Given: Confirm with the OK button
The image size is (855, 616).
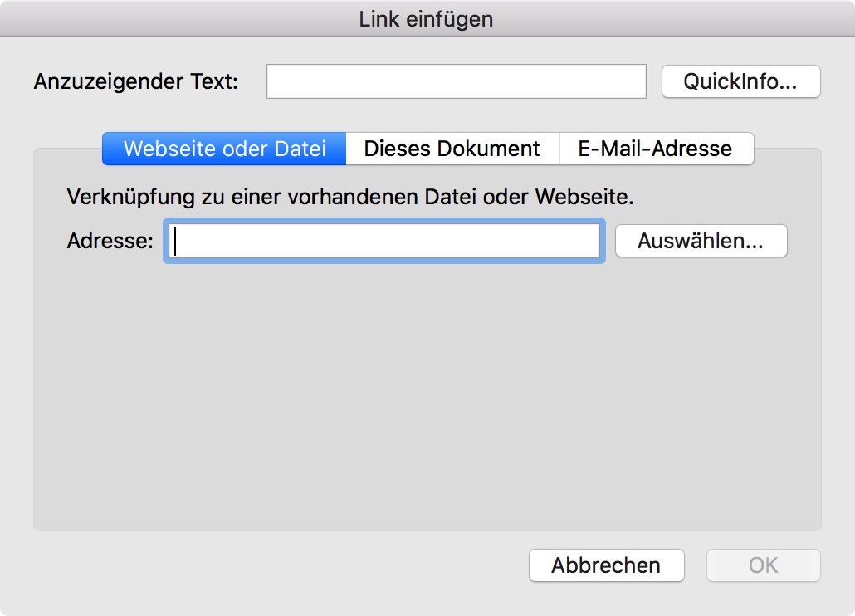Looking at the screenshot, I should [763, 565].
